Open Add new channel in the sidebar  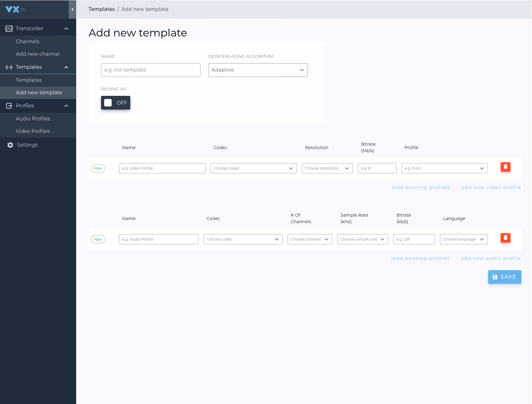[38, 54]
